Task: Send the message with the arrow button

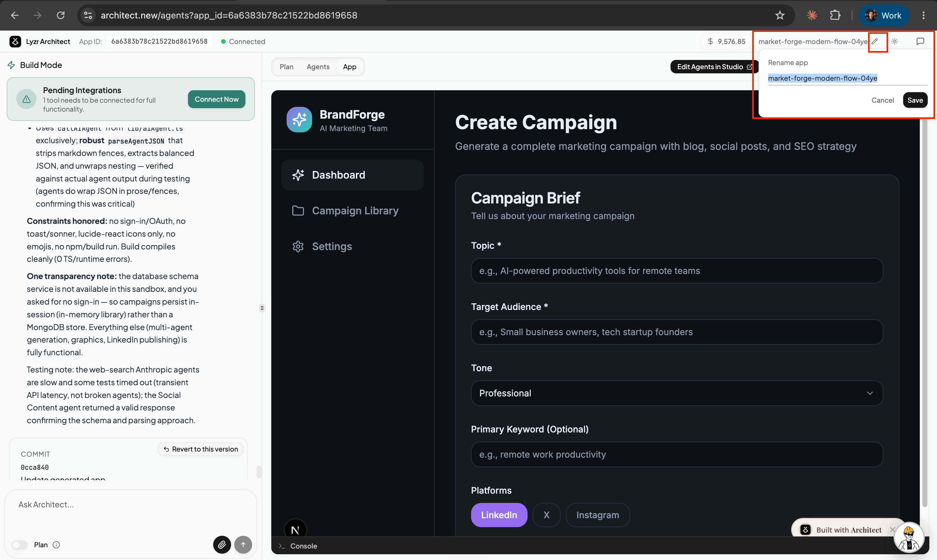Action: point(243,545)
